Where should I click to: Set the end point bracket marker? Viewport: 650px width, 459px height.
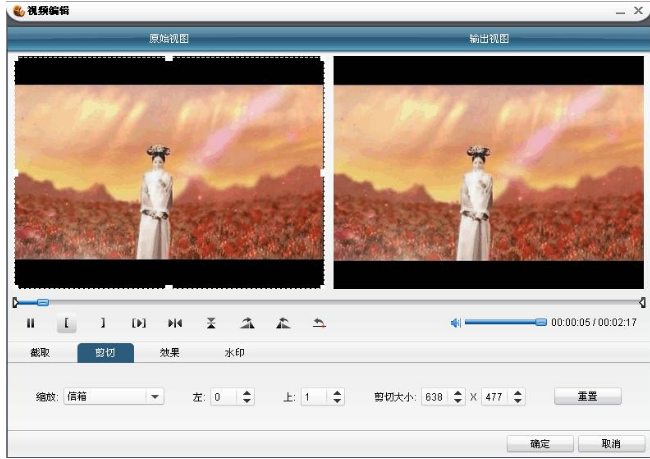[x=102, y=323]
